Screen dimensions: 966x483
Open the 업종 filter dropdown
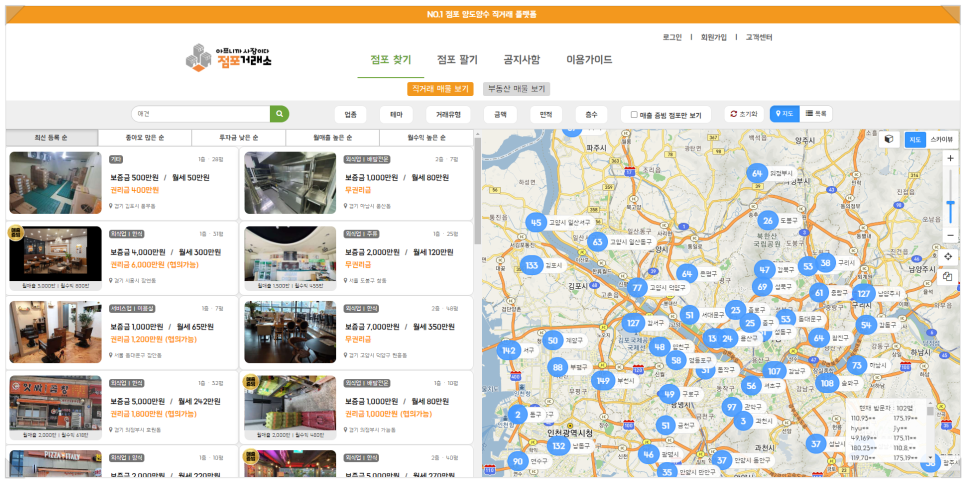pyautogui.click(x=351, y=115)
